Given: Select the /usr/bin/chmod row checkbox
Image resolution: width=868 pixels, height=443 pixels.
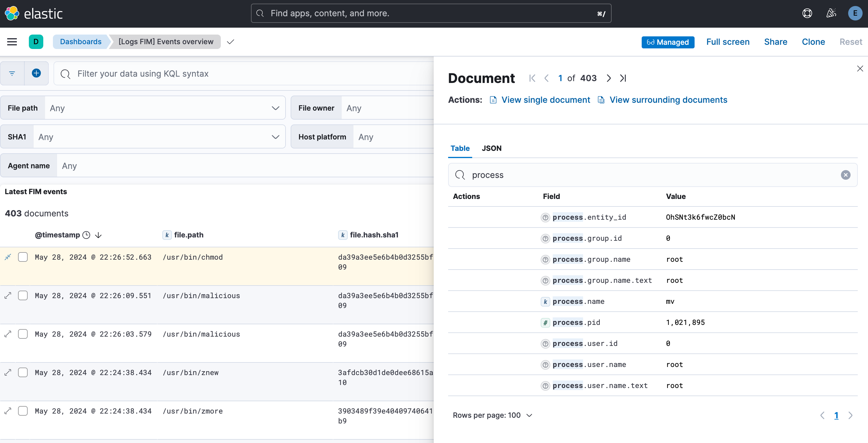Looking at the screenshot, I should [23, 257].
